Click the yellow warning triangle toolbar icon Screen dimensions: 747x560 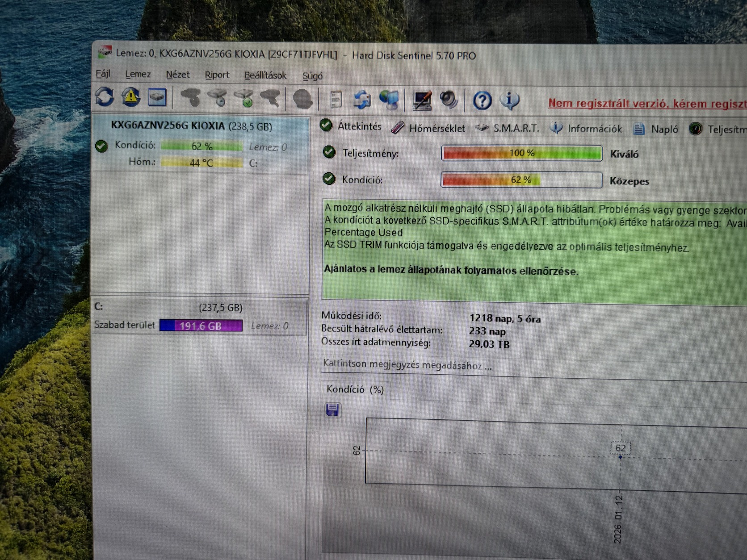131,97
